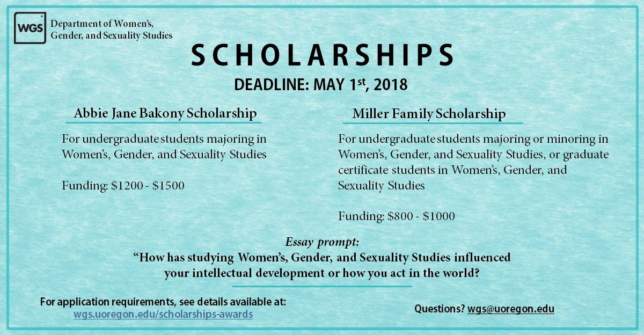Click the Abbie Jane Bakony Scholarship heading
This screenshot has width=644, height=335.
(x=165, y=114)
